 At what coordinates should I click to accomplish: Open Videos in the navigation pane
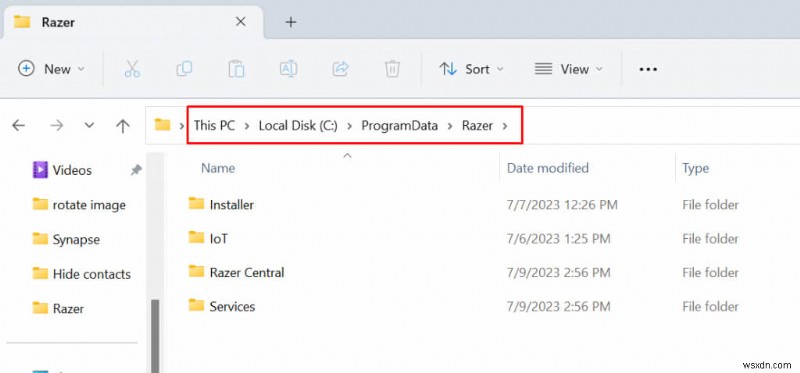point(72,170)
